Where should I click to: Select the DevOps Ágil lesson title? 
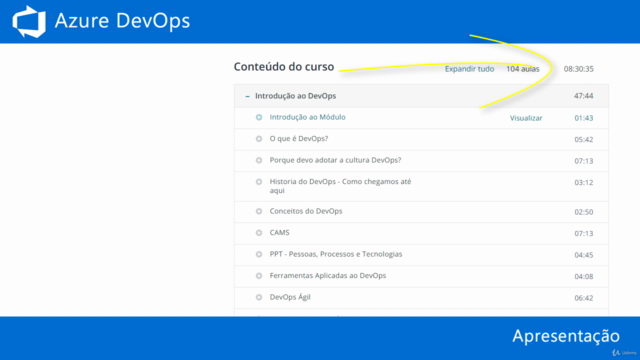click(x=290, y=297)
